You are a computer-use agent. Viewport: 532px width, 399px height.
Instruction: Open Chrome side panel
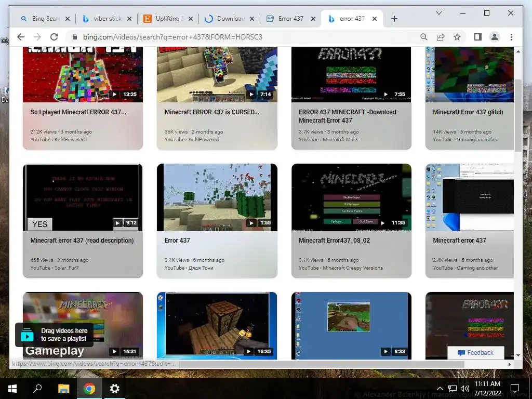pos(478,37)
